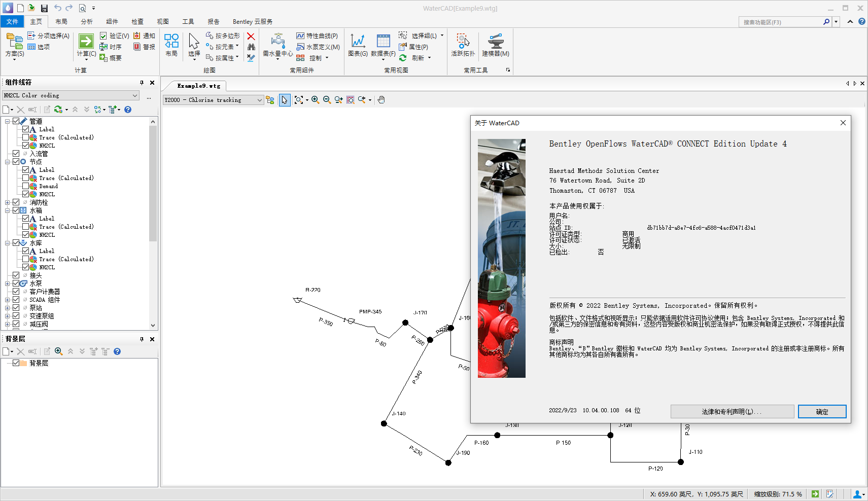Click 法律和专利声明(L)... button
Viewport: 868px width, 501px height.
click(x=732, y=412)
